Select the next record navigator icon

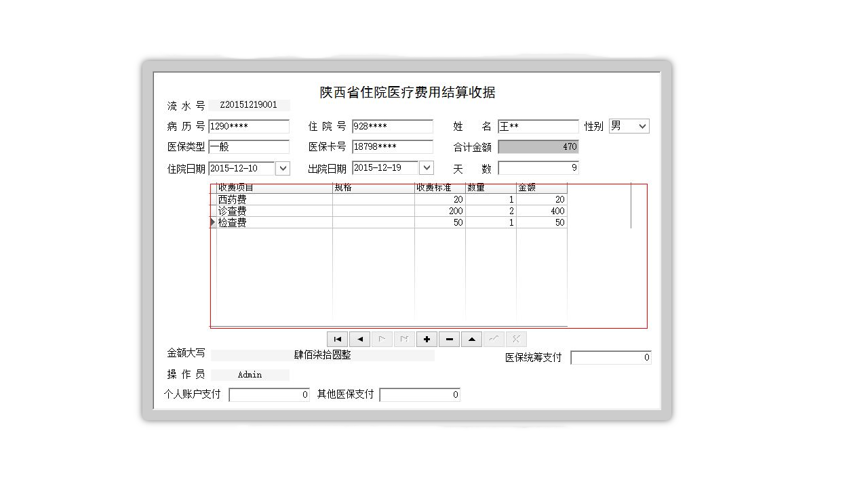pyautogui.click(x=382, y=339)
